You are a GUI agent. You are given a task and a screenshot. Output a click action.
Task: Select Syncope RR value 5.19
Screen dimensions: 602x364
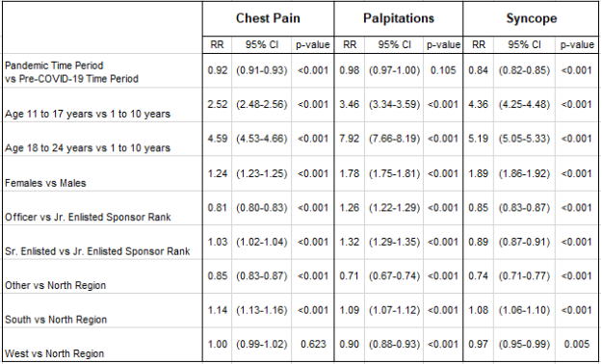click(x=478, y=139)
